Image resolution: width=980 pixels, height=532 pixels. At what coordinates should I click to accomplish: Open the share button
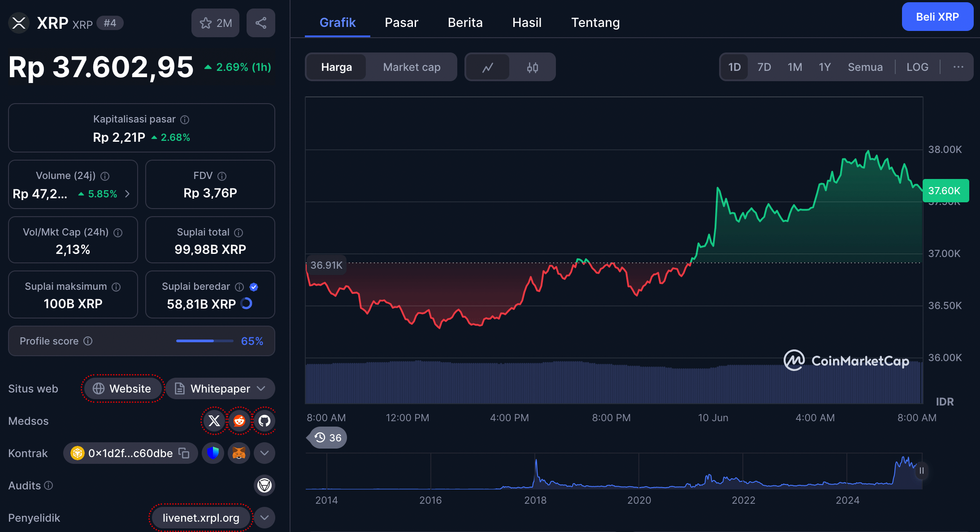point(261,23)
